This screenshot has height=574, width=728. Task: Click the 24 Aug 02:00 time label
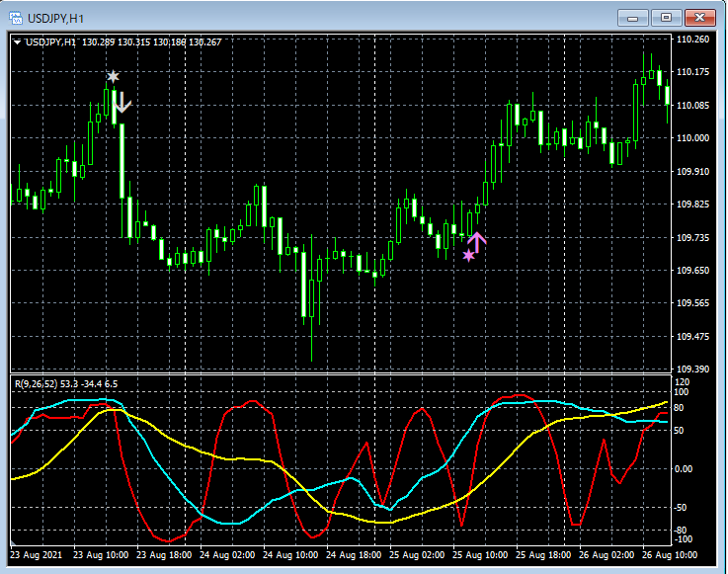click(x=227, y=555)
